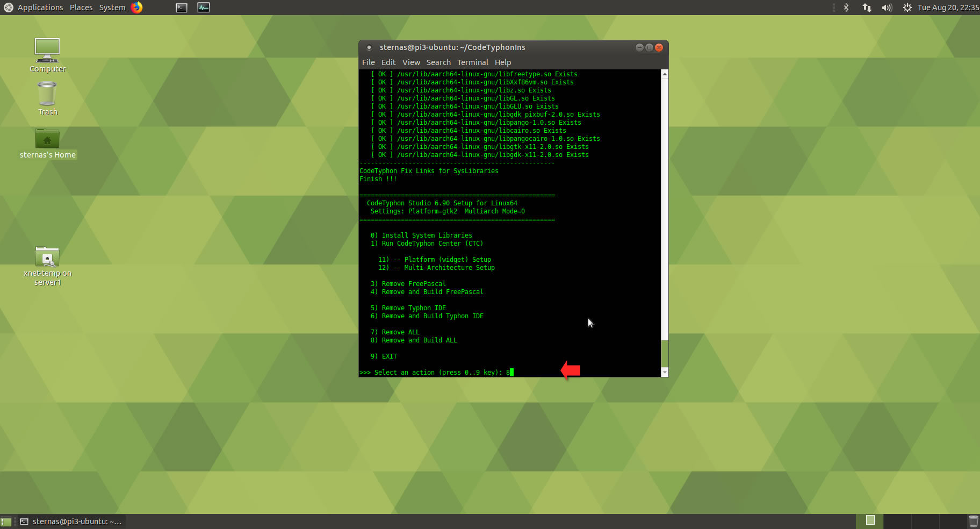
Task: Click the 'Install System Libraries' line
Action: click(x=421, y=235)
